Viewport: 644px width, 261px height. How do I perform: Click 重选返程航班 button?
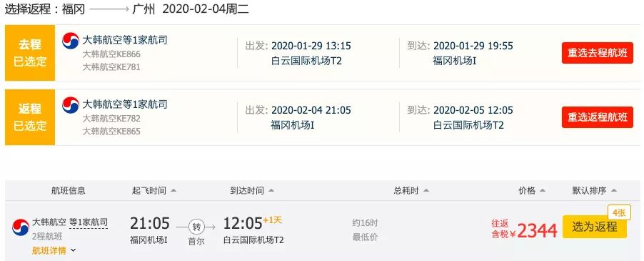tap(598, 117)
